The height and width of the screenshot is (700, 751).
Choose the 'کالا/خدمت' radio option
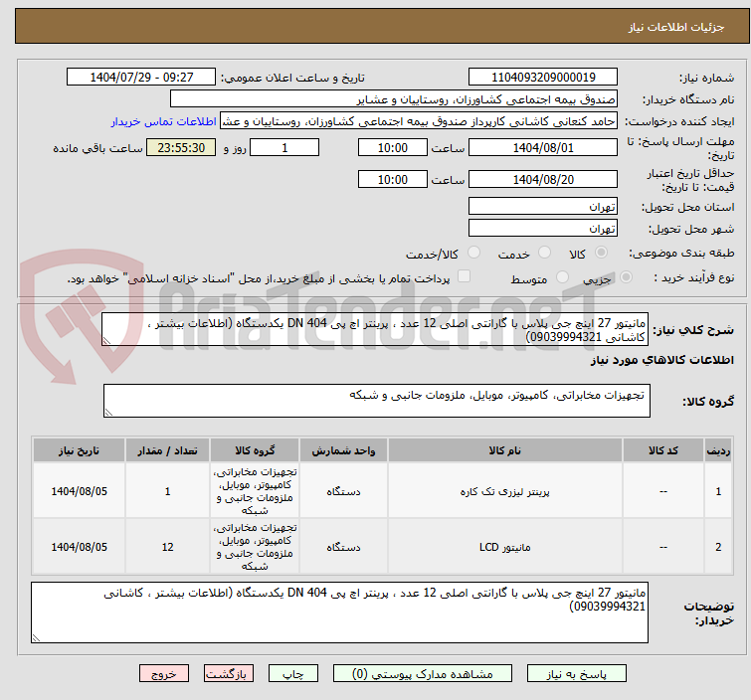coord(473,254)
